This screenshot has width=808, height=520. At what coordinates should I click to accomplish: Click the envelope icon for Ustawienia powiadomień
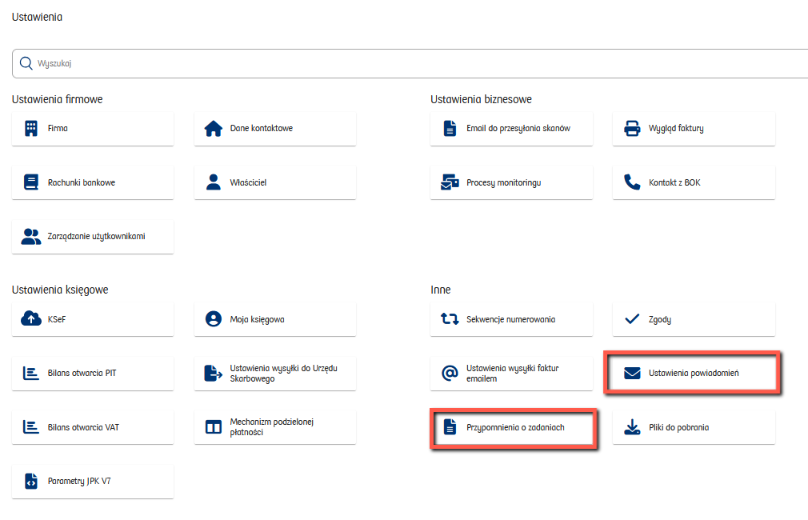coord(632,373)
